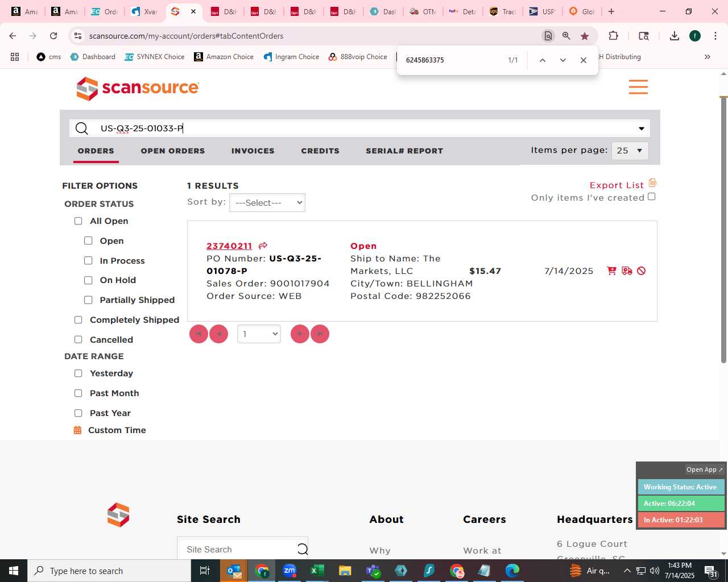Click the Export List link
Screen dimensions: 728x582
617,185
